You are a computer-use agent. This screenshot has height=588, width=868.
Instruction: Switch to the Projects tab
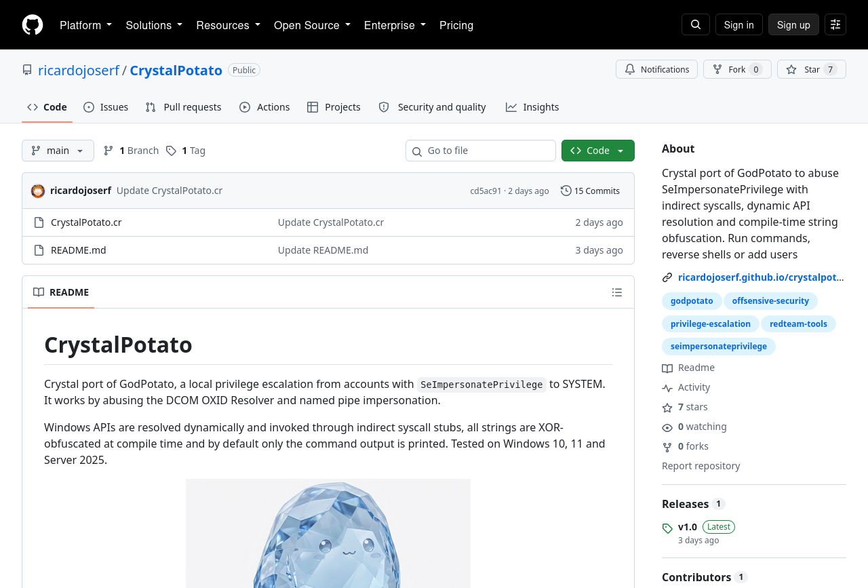tap(334, 107)
